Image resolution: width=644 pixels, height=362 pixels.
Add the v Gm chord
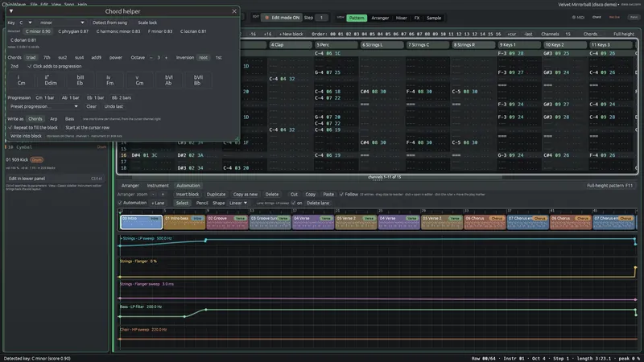tap(139, 80)
